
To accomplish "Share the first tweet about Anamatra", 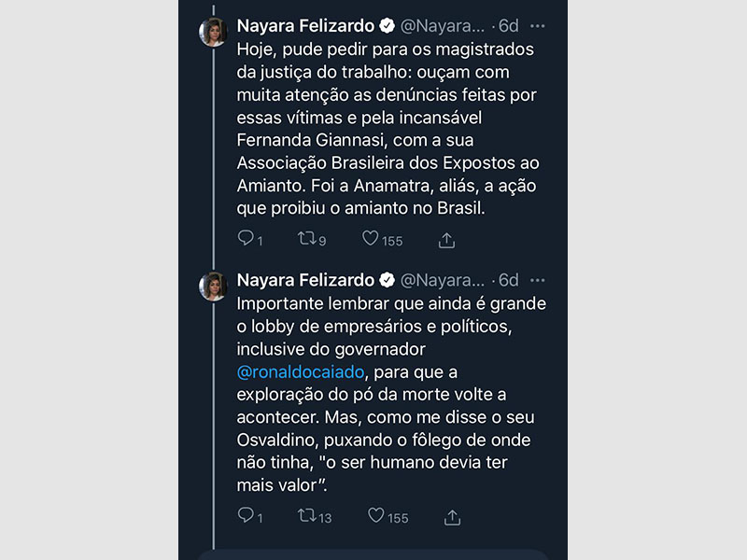I will (x=446, y=240).
